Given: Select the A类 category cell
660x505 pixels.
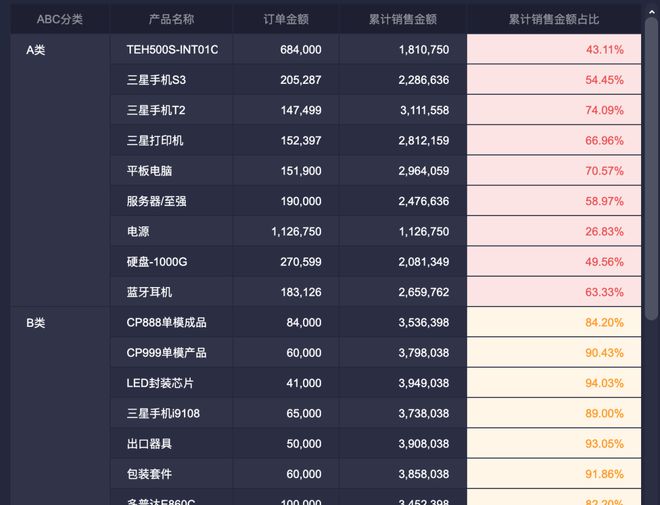Looking at the screenshot, I should click(60, 170).
